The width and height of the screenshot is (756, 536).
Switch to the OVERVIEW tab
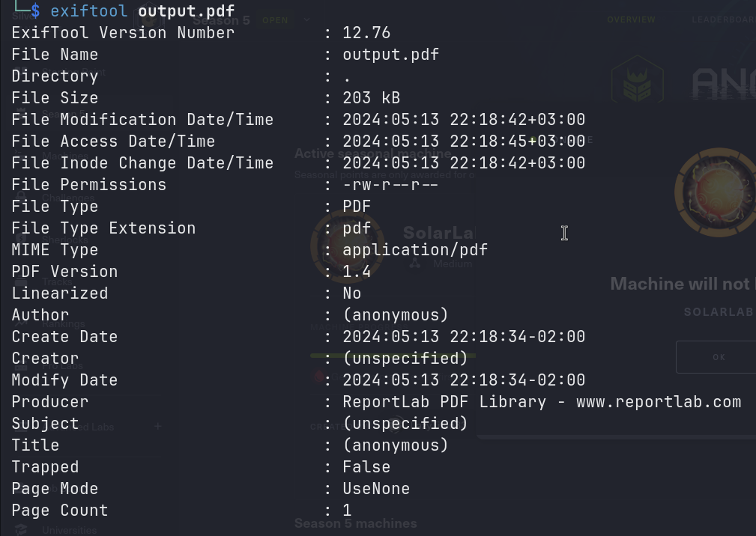[631, 19]
